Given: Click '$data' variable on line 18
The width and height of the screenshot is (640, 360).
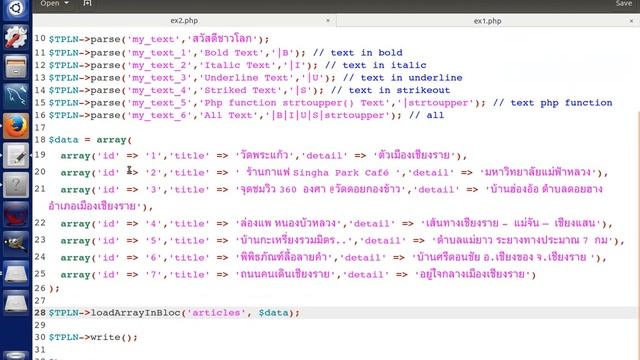Looking at the screenshot, I should coord(63,140).
